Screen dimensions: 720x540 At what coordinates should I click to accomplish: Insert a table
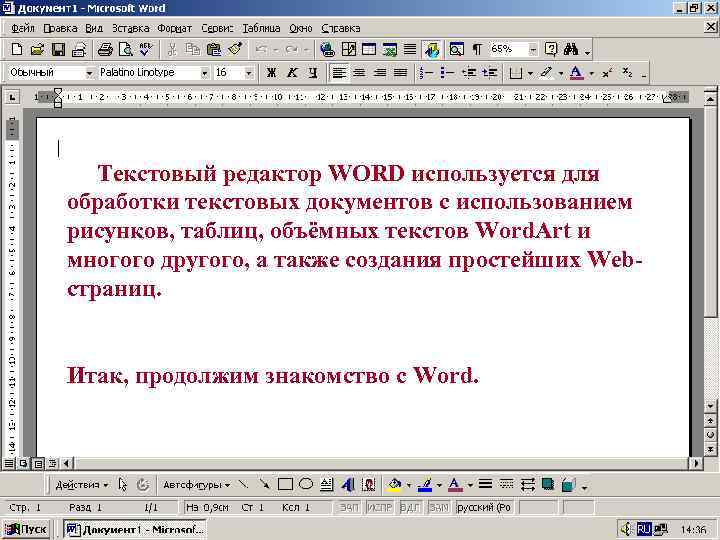tap(369, 49)
